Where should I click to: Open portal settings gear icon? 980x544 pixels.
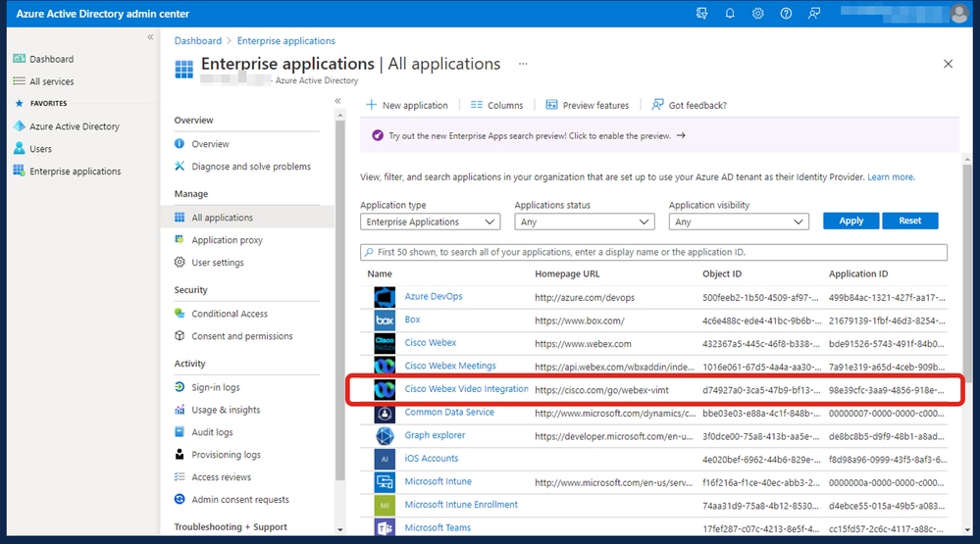coord(758,13)
